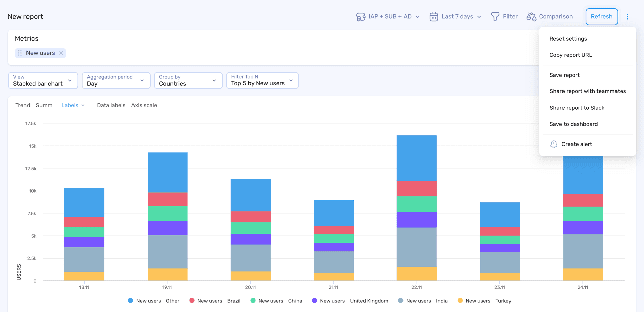
Task: Hide the New users - India series via legend
Action: coord(423,301)
